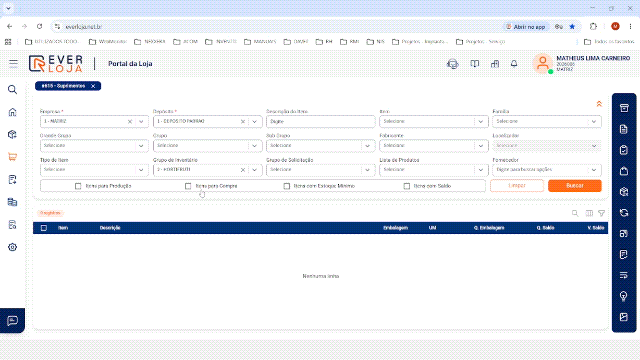
Task: Go to home icon in left sidebar
Action: click(x=12, y=112)
